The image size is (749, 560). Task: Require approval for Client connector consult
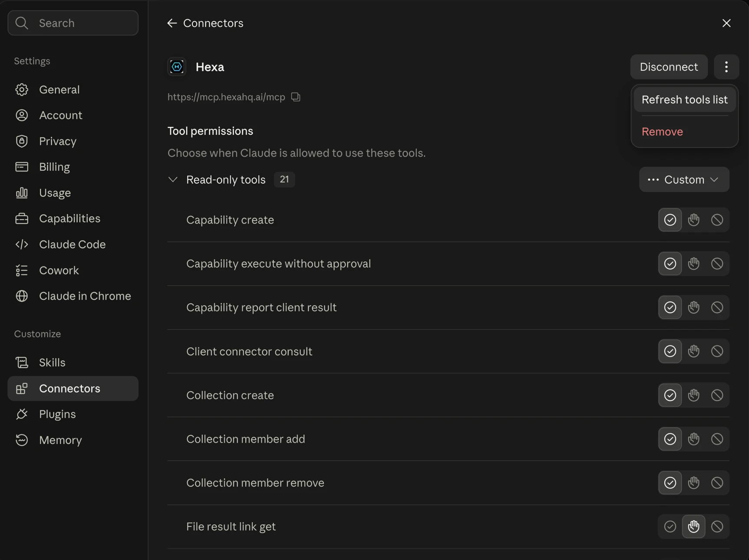click(x=694, y=351)
